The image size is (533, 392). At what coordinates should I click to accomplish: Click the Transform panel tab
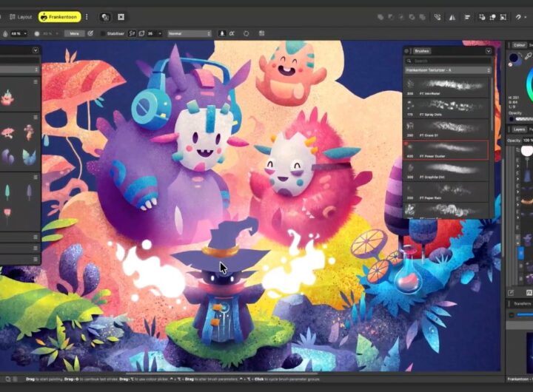(x=523, y=303)
